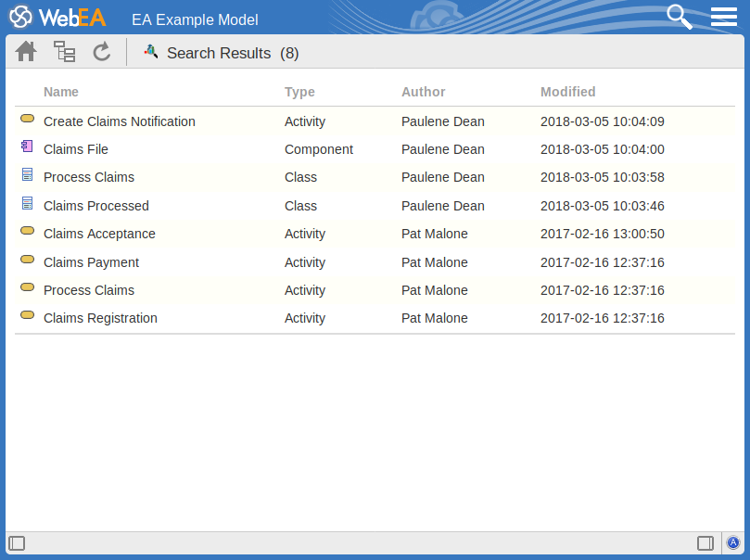Refresh the search results list
Viewport: 750px width, 560px height.
tap(102, 51)
